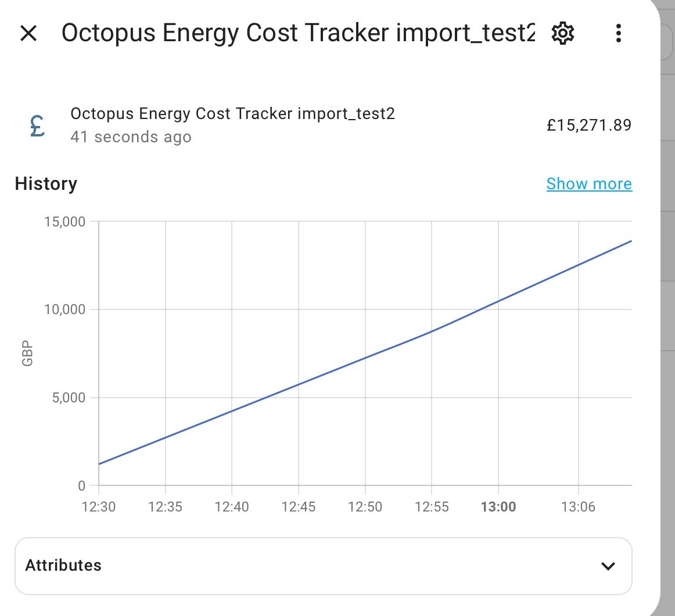Click the 15,000 y-axis label
This screenshot has width=675, height=616.
[x=64, y=222]
